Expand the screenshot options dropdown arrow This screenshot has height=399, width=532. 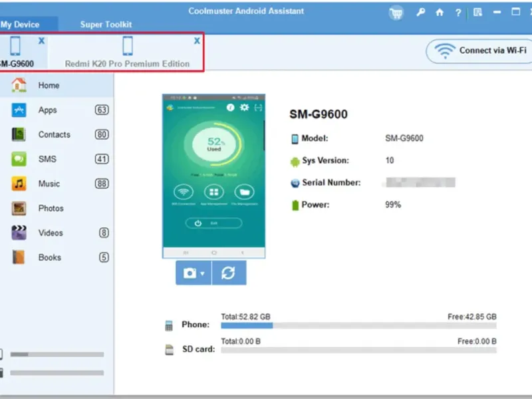pyautogui.click(x=203, y=273)
